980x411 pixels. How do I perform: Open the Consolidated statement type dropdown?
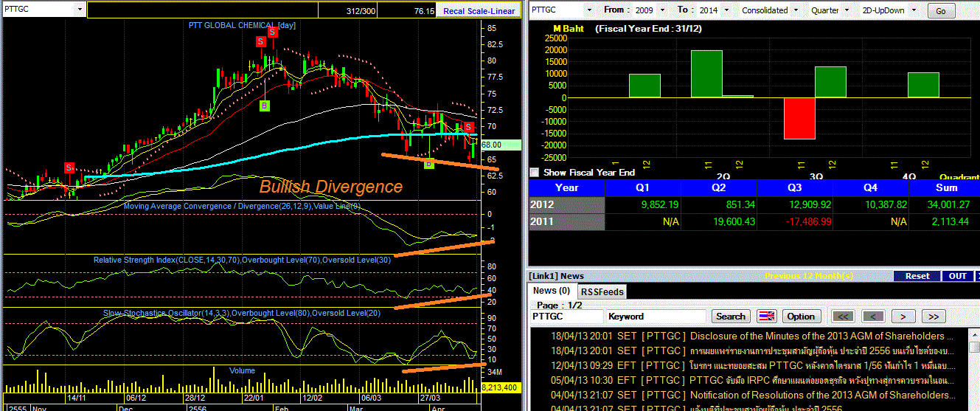click(795, 10)
